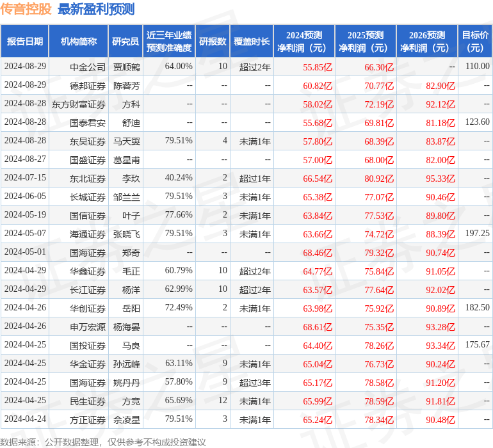Screen dimensions: 493x448
Task: Click analyst name 杨洋
Action: [131, 289]
